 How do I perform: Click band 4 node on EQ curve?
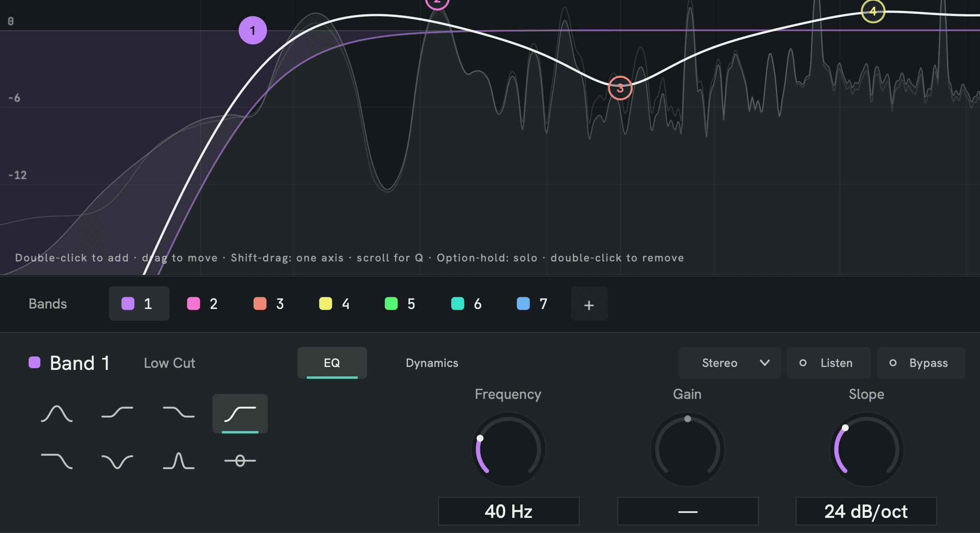pyautogui.click(x=873, y=11)
